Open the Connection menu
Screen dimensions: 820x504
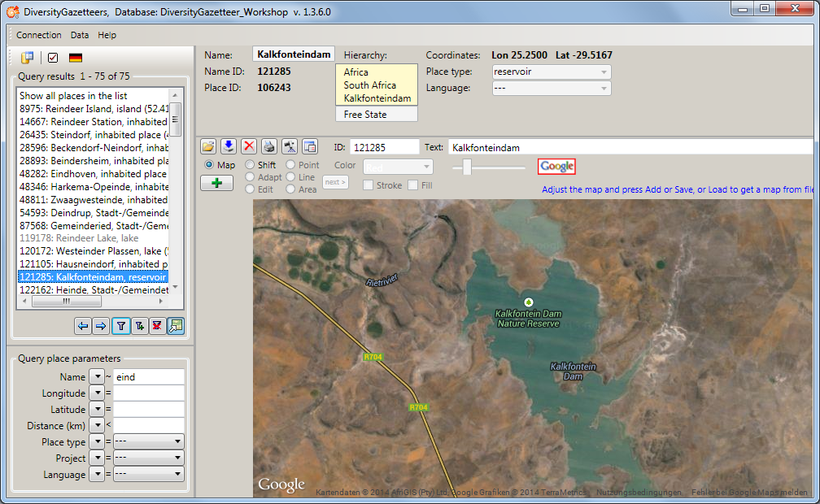(39, 35)
